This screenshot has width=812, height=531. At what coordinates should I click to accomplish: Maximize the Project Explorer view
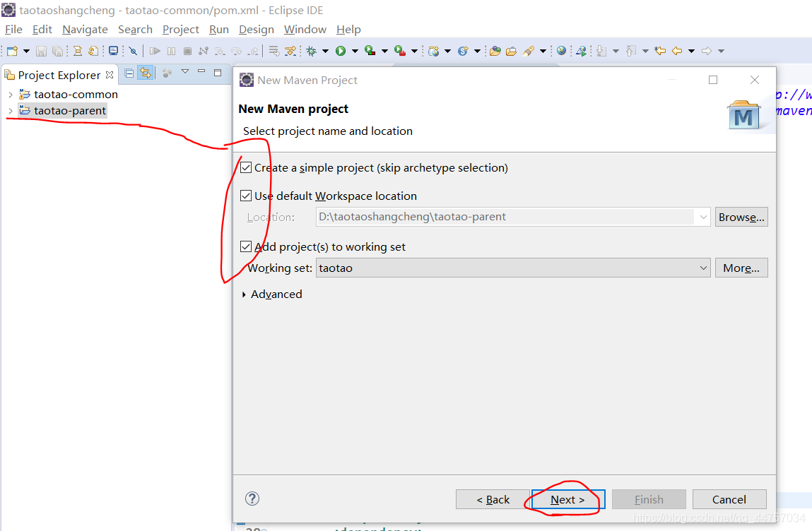tap(218, 73)
